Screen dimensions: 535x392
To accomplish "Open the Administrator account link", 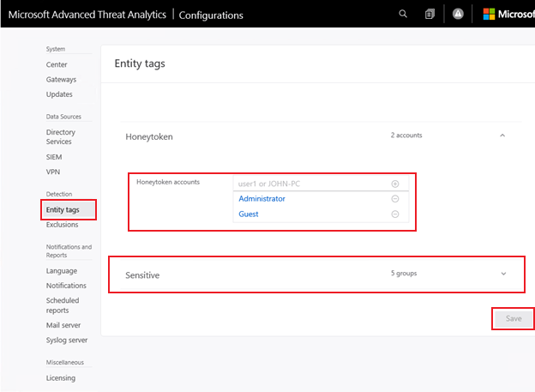I will (261, 199).
